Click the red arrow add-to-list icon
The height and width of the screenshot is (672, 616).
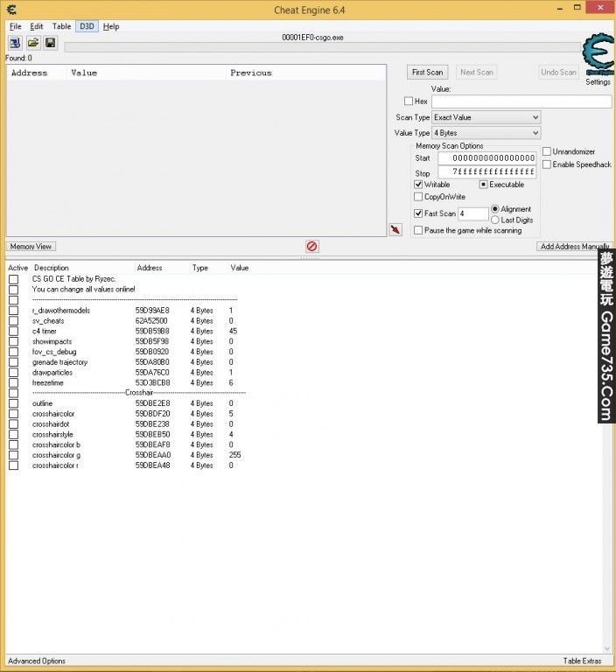click(x=395, y=230)
